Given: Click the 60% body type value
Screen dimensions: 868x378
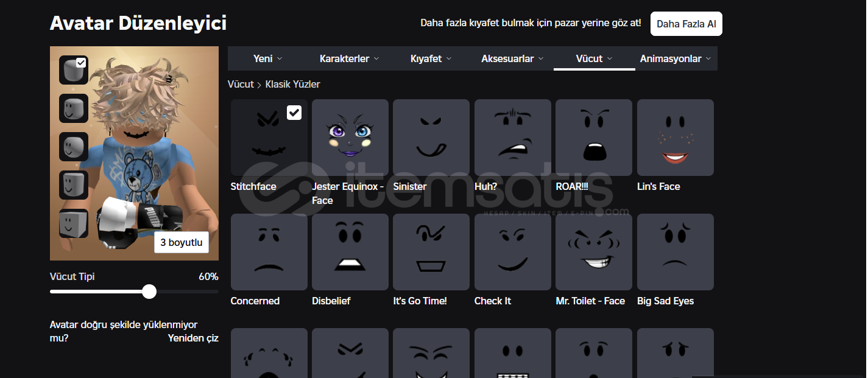Looking at the screenshot, I should (x=208, y=276).
